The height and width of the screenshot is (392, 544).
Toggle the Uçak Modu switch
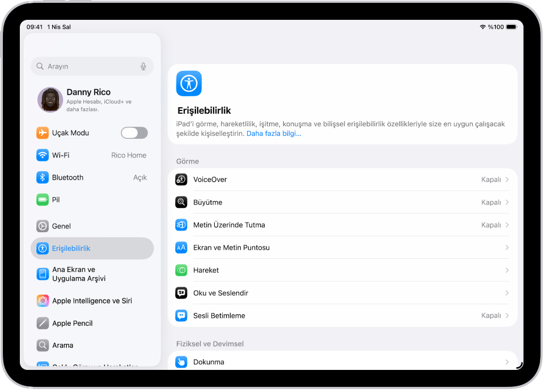pyautogui.click(x=134, y=133)
